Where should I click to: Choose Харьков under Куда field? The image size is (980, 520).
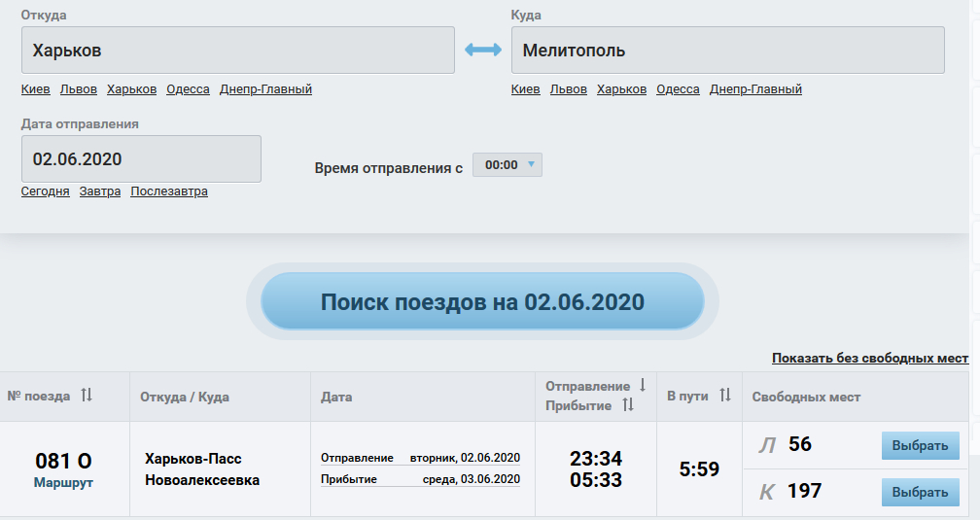tap(622, 89)
